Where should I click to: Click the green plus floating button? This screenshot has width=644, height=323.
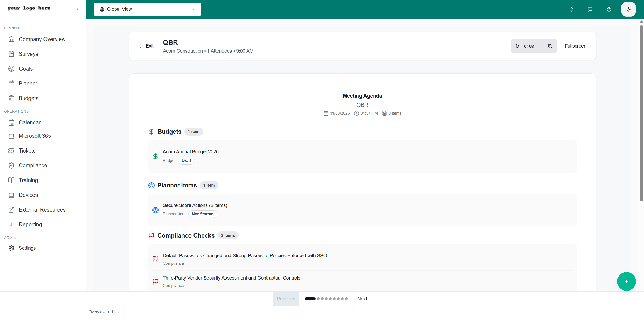626,281
